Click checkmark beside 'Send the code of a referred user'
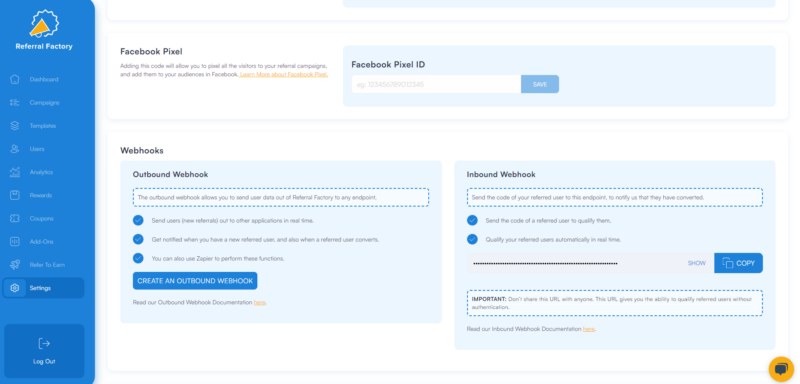This screenshot has height=384, width=800. point(472,220)
